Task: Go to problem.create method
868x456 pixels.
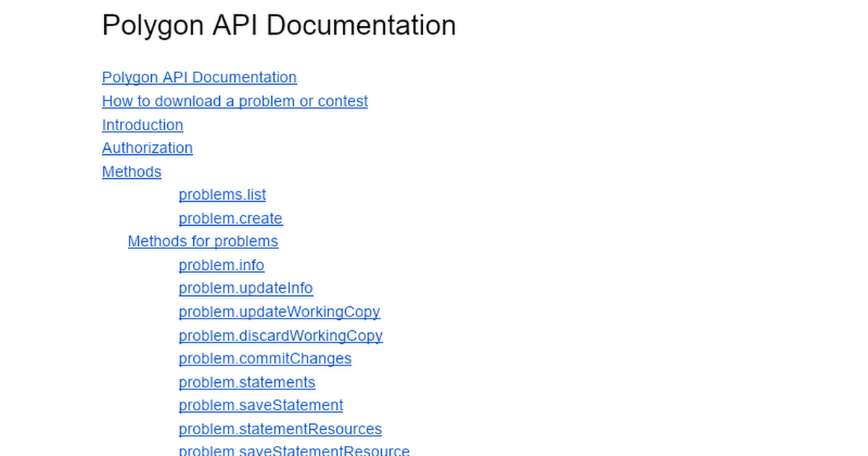Action: click(x=230, y=219)
